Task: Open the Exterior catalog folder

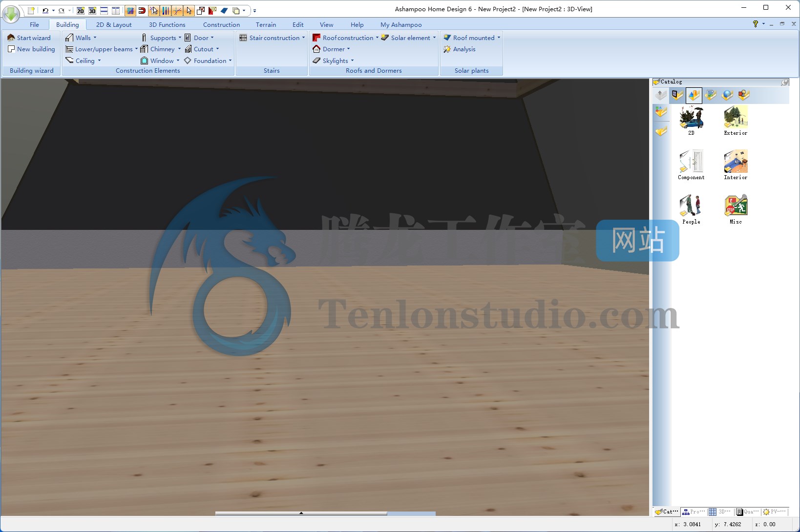Action: (x=736, y=121)
